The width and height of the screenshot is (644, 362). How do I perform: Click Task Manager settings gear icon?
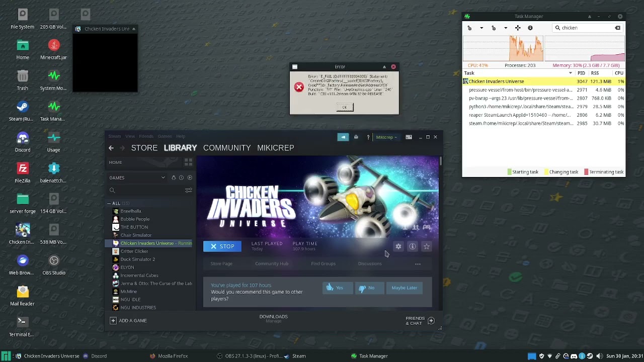(x=494, y=28)
